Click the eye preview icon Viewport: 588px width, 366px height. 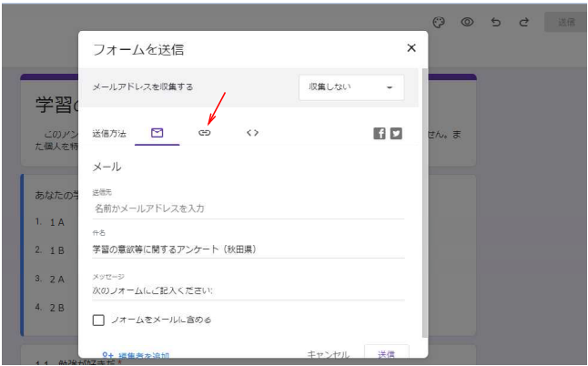467,22
